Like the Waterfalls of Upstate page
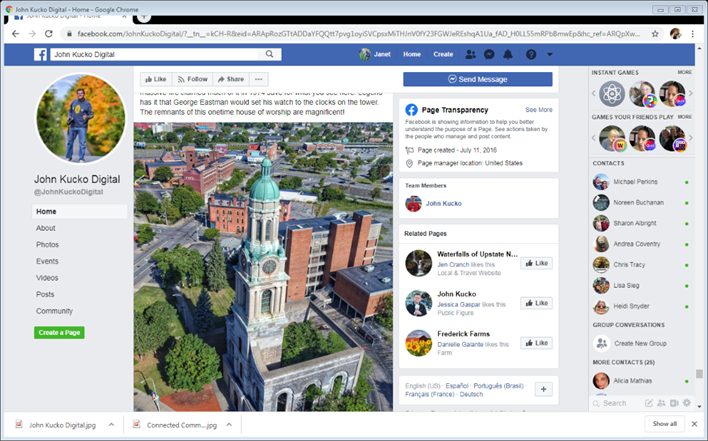This screenshot has width=708, height=441. [536, 263]
